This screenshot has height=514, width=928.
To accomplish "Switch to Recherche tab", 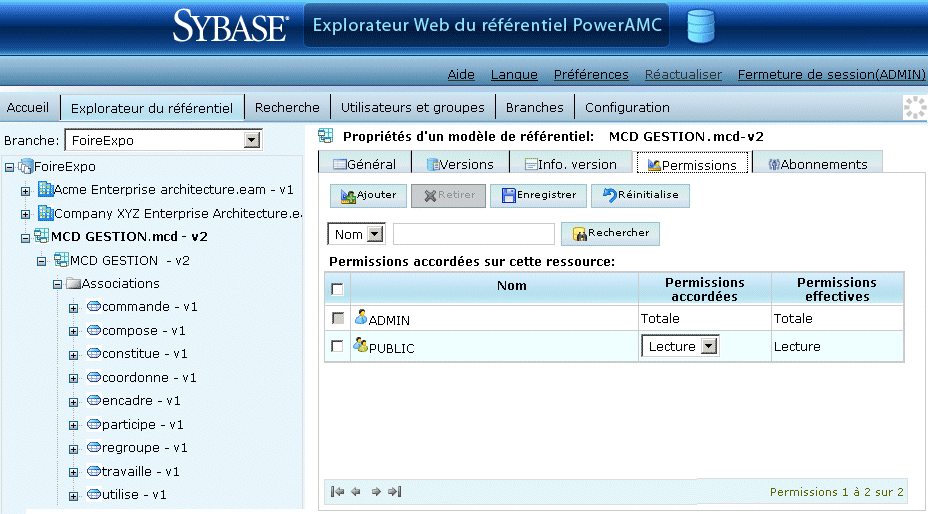I will (287, 107).
